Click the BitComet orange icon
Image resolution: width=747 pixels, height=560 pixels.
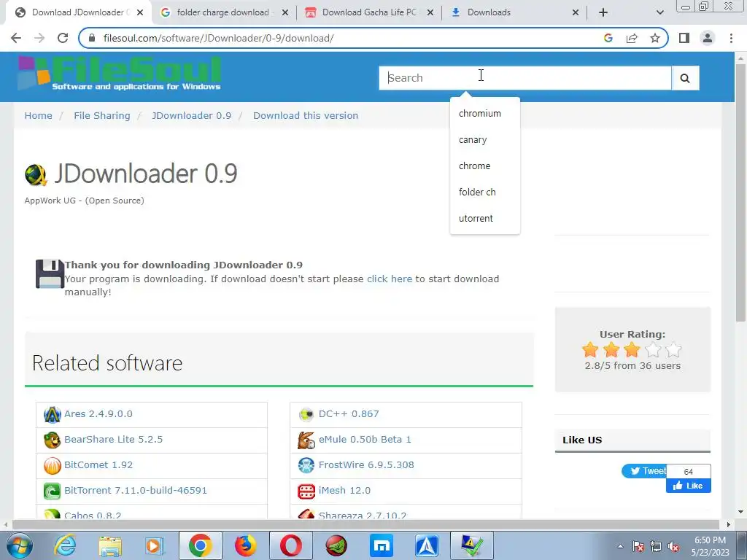point(52,465)
